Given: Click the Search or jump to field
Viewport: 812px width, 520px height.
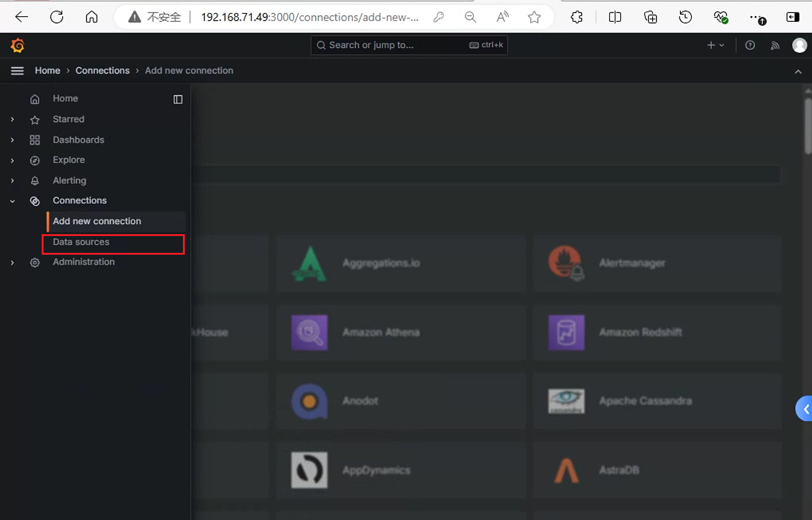Looking at the screenshot, I should 409,45.
